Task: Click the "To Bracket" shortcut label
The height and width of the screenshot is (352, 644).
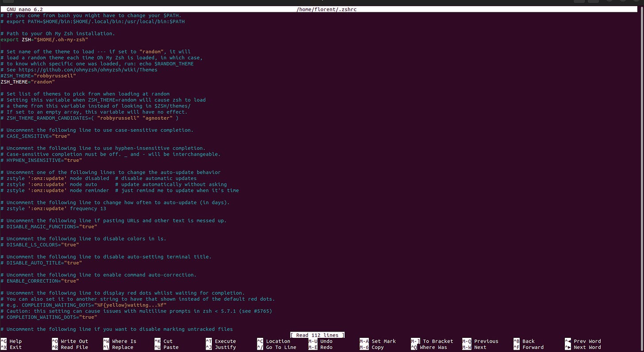Action: click(438, 341)
